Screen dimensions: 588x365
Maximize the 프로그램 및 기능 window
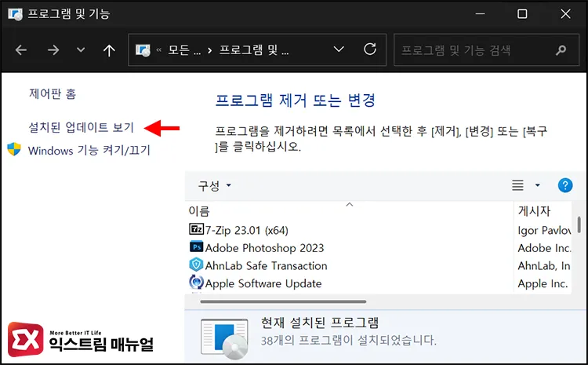coord(522,13)
